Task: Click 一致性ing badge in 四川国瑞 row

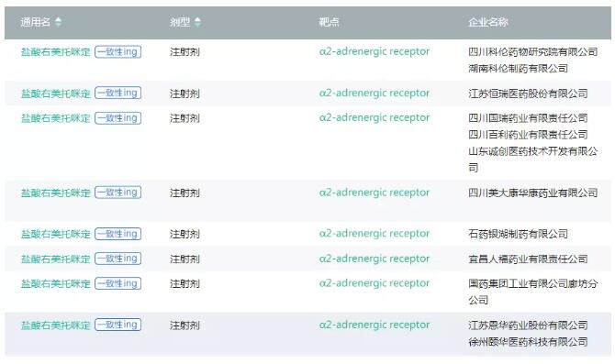Action: 118,118
